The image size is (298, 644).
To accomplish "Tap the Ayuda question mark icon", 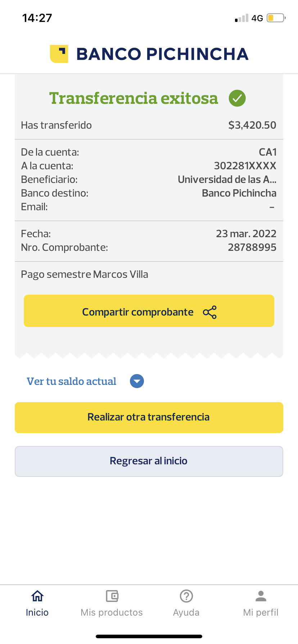I will (x=186, y=596).
